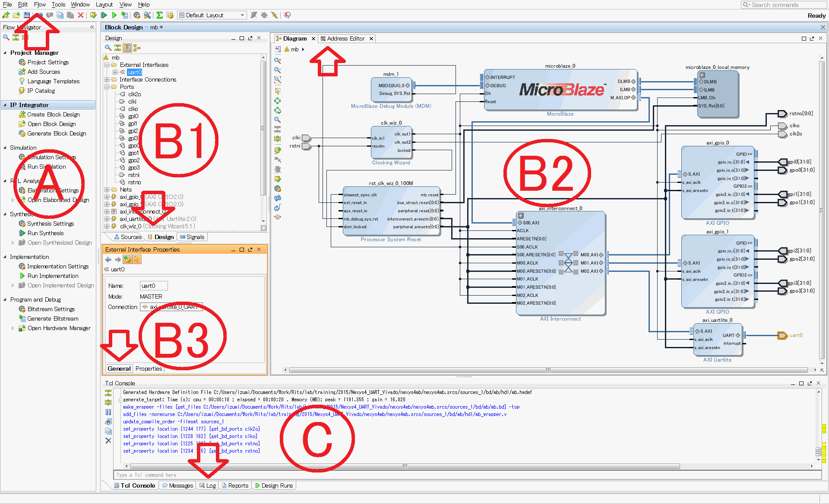Screen dimensions: 829x504
Task: Collapse the Ports tree node
Action: [x=107, y=87]
